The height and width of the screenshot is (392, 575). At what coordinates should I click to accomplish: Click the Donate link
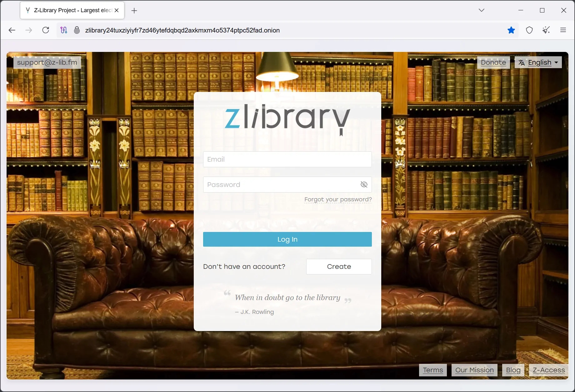pyautogui.click(x=493, y=62)
